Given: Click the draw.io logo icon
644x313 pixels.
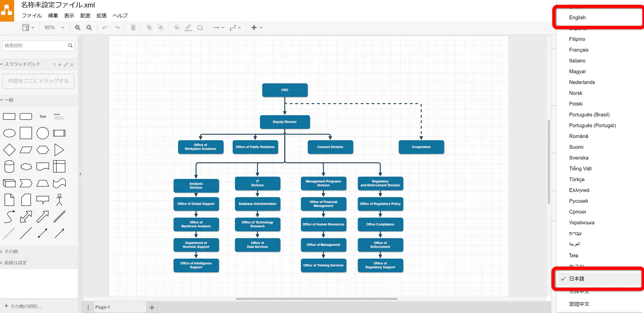Looking at the screenshot, I should tap(7, 11).
